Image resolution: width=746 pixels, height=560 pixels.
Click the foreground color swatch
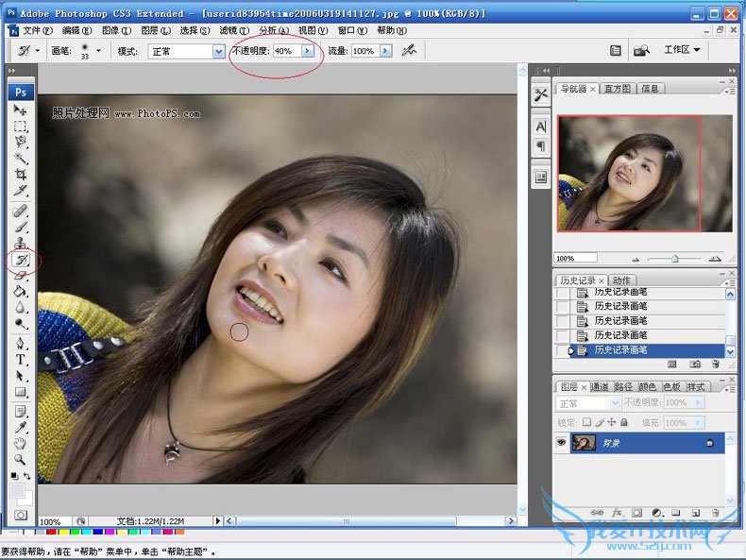point(17,491)
